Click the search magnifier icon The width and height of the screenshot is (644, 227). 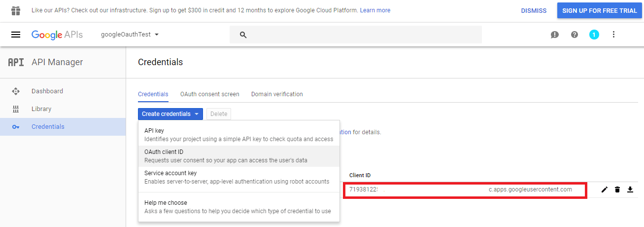point(243,35)
